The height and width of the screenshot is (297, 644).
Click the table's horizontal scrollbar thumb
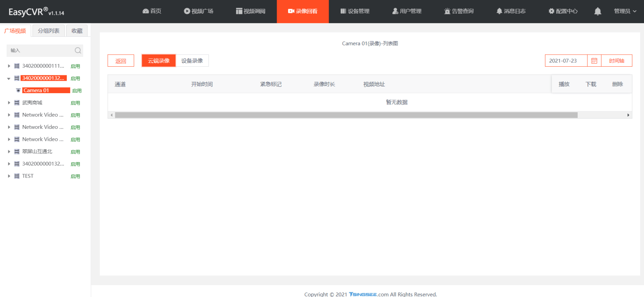[x=346, y=115]
